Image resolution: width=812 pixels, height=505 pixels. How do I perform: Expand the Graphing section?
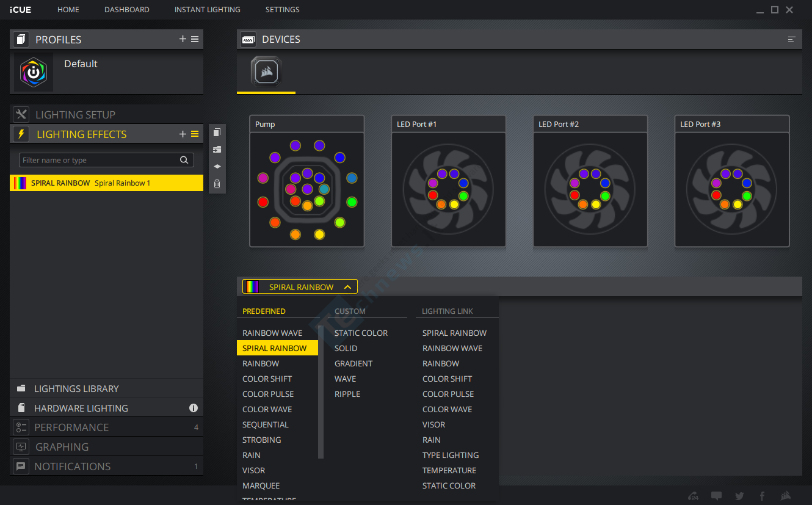pos(106,447)
